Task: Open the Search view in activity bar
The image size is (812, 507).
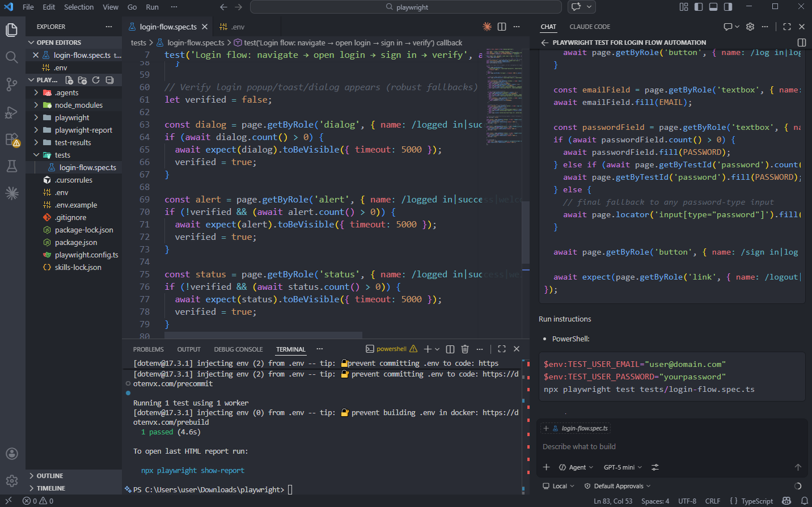Action: (x=11, y=57)
